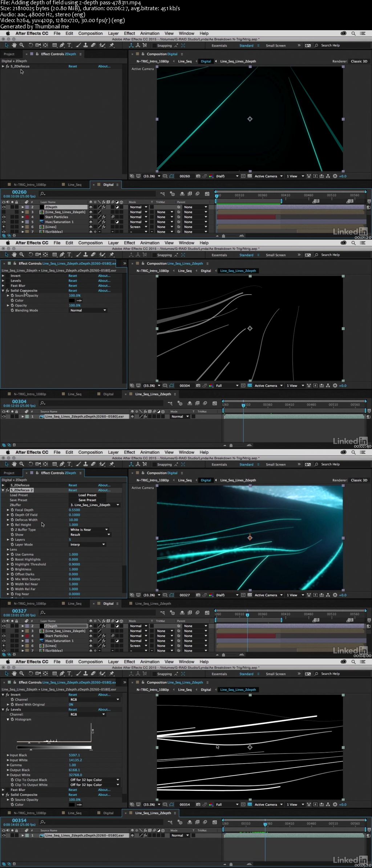Expand the Lens parameter group
This screenshot has width=372, height=868.
point(8,549)
